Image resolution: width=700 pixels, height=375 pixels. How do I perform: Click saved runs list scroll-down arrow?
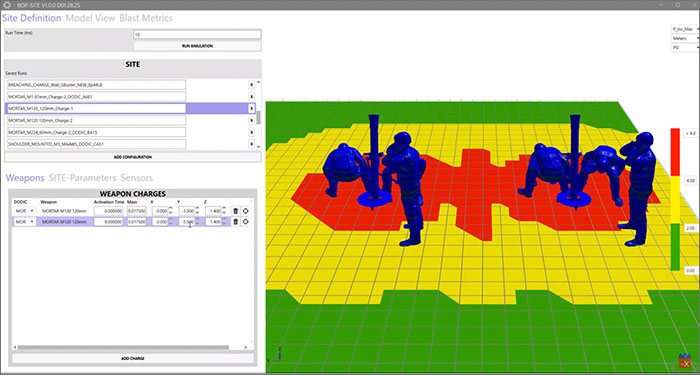pyautogui.click(x=258, y=146)
